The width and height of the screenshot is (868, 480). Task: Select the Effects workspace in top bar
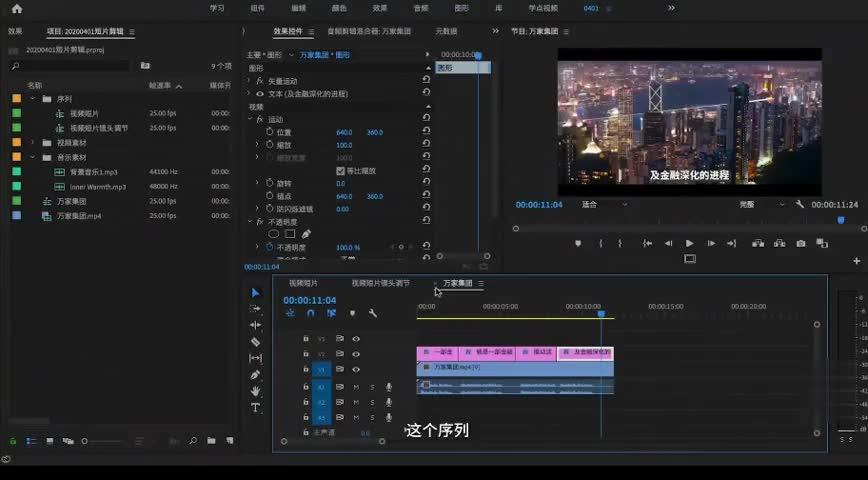(380, 8)
